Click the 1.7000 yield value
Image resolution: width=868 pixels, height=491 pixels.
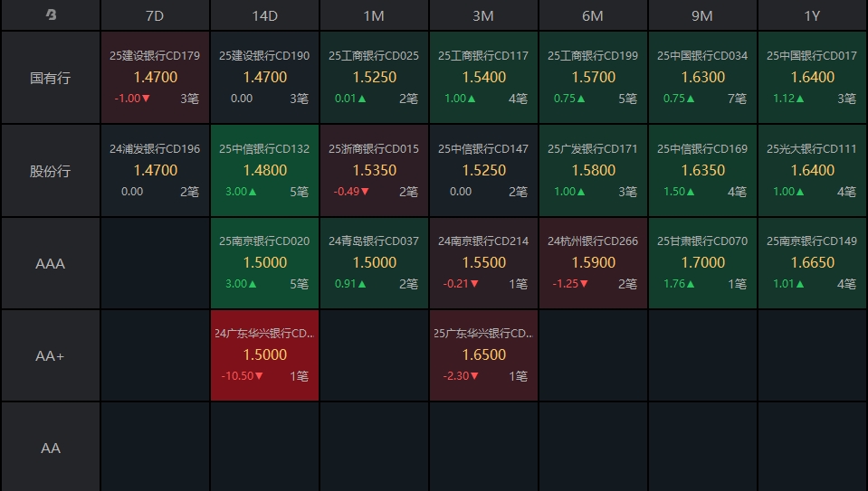tap(703, 262)
